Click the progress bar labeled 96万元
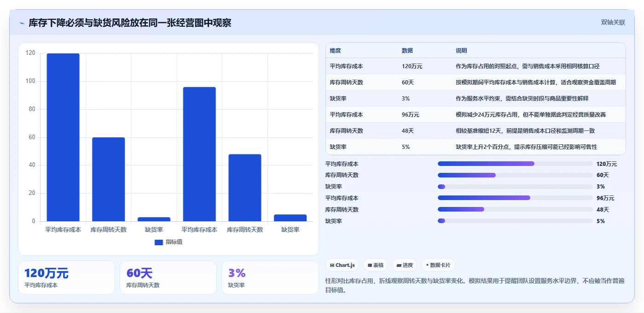Image resolution: width=644 pixels, height=313 pixels. click(x=515, y=198)
